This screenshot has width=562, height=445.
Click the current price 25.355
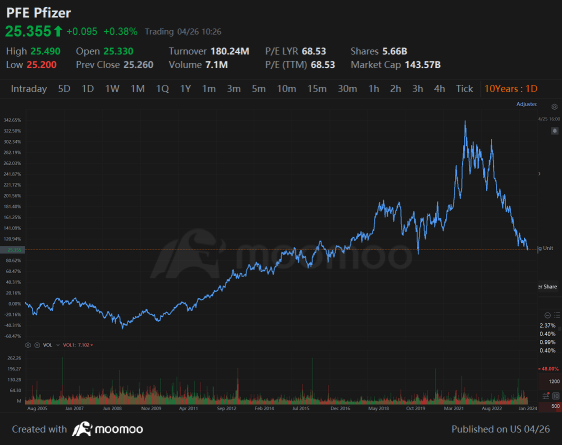pyautogui.click(x=28, y=32)
